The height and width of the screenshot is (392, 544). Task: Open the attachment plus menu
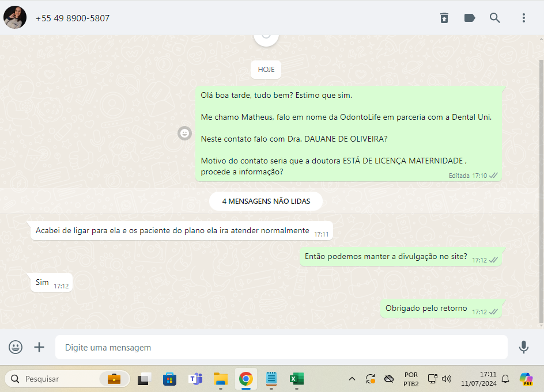39,347
